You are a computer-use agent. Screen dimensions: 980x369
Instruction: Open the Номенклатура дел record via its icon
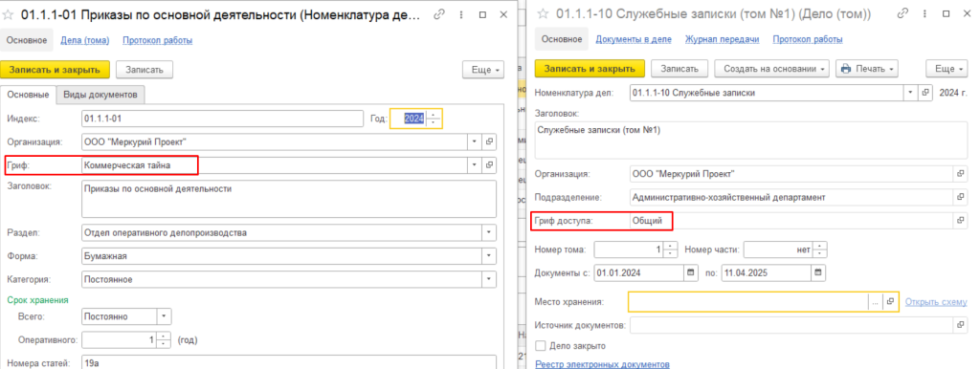click(925, 93)
